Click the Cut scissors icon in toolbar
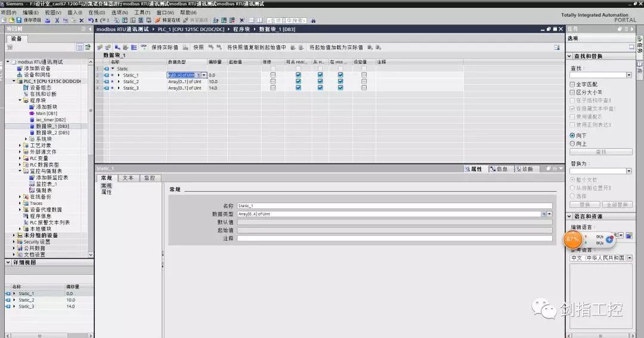The image size is (644, 338). pyautogui.click(x=57, y=20)
